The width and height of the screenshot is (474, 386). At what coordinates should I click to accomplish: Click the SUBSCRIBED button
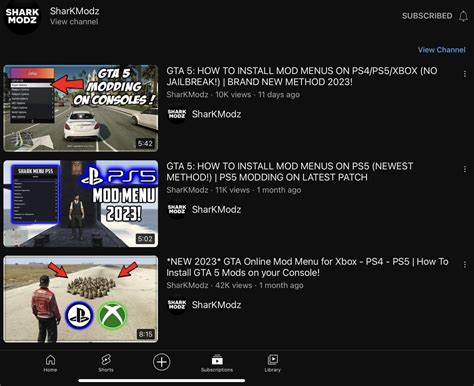click(x=427, y=16)
